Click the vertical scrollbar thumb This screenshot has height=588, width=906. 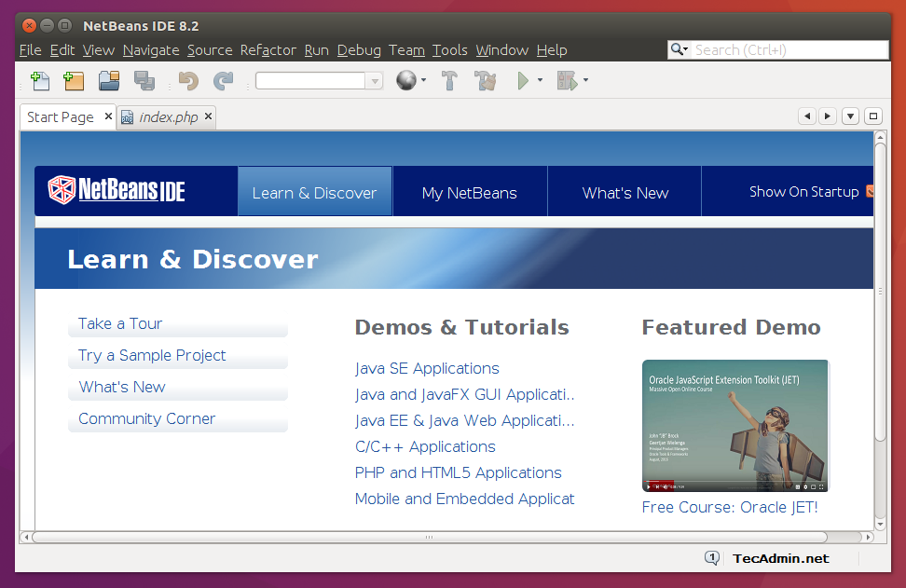[x=880, y=292]
